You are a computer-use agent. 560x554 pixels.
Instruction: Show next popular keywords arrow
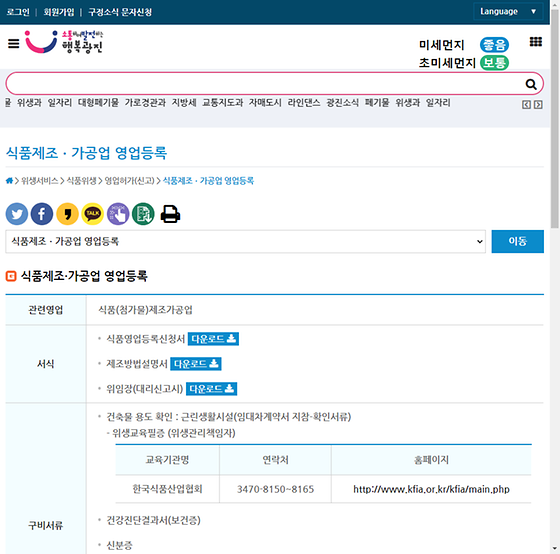pyautogui.click(x=538, y=105)
